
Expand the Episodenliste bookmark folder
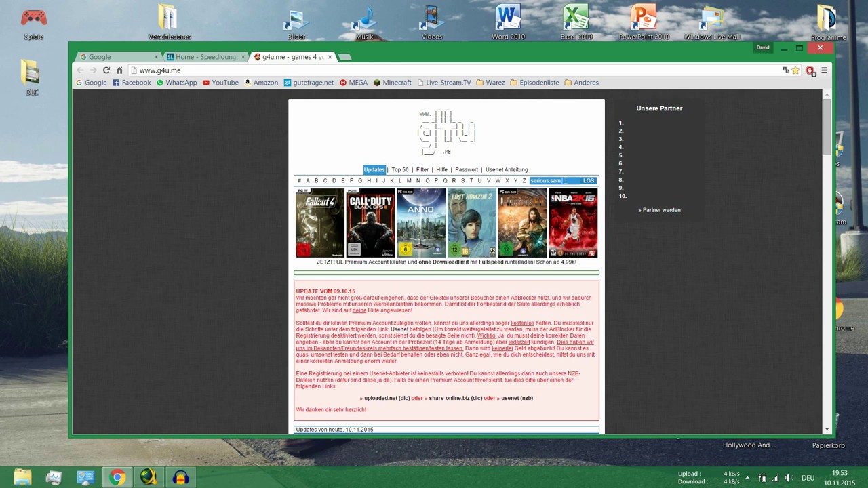click(534, 83)
